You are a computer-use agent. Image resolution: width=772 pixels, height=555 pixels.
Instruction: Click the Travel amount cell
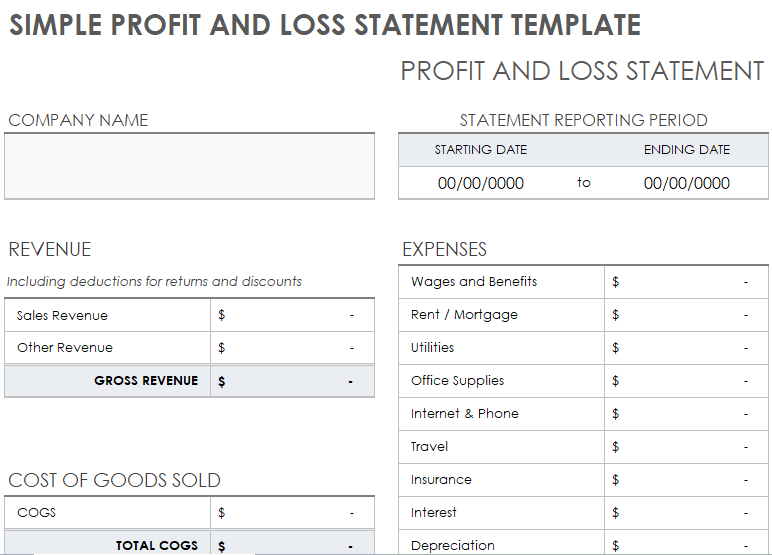(686, 447)
